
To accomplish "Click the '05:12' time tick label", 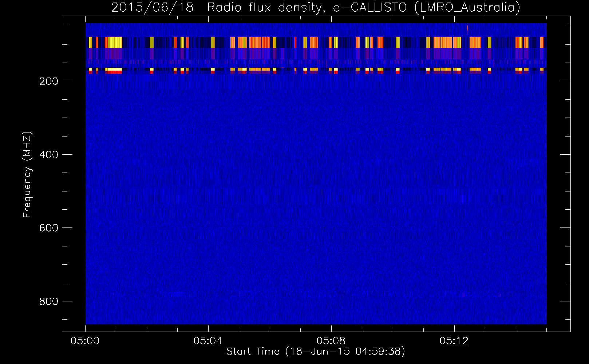I will point(454,341).
